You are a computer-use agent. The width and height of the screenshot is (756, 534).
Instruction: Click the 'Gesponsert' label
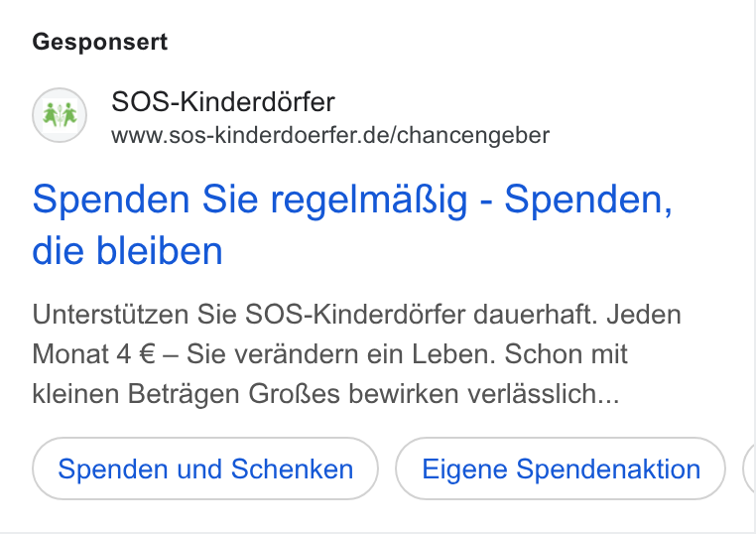click(x=100, y=42)
